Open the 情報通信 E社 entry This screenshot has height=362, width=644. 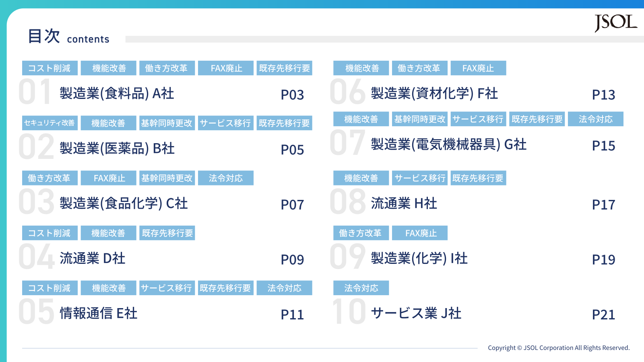[99, 313]
